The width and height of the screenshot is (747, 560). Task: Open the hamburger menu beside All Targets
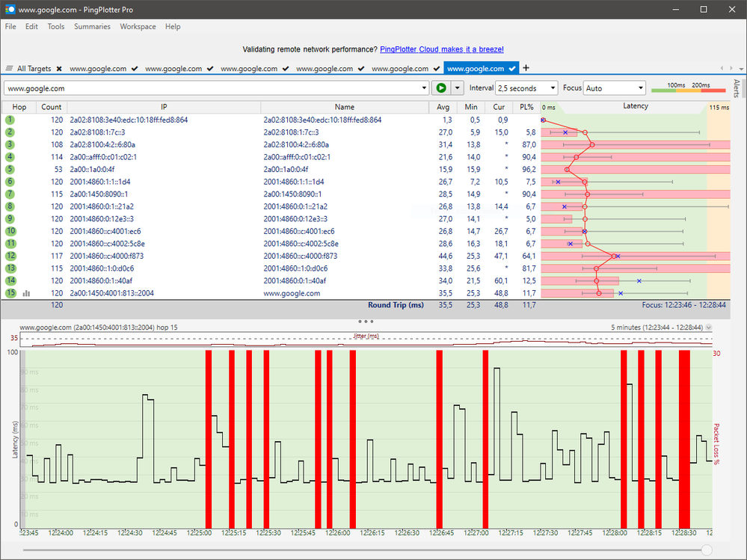click(10, 68)
